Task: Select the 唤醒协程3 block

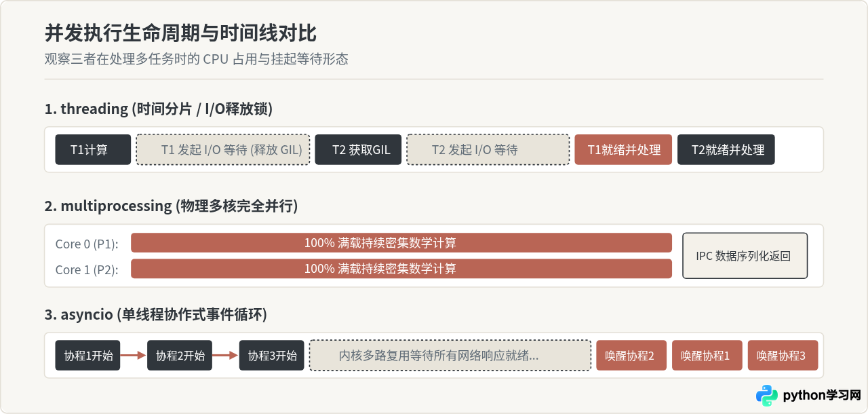Action: pos(783,355)
